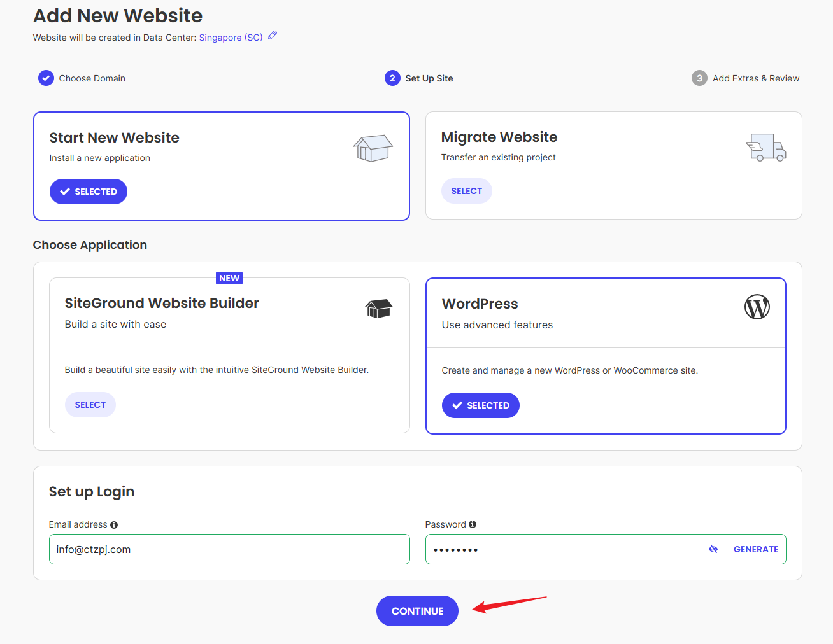This screenshot has height=644, width=833.
Task: Click the step 2 number circle
Action: tap(392, 78)
